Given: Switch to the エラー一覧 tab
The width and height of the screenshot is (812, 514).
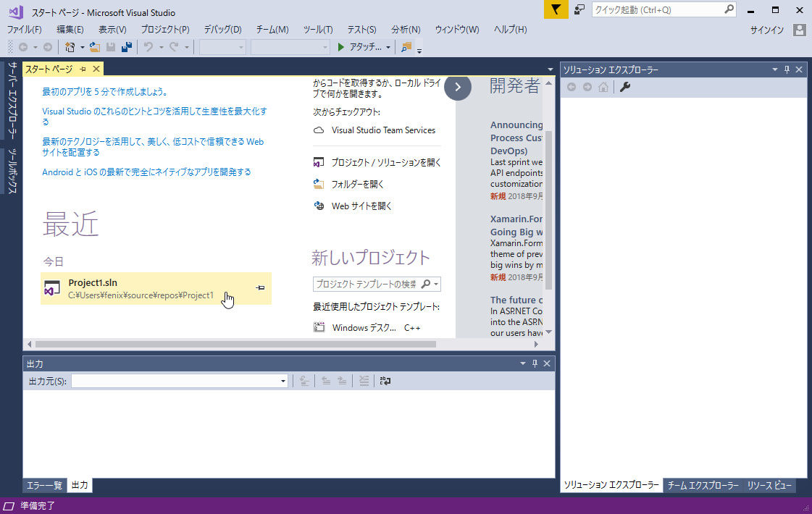Looking at the screenshot, I should (44, 485).
